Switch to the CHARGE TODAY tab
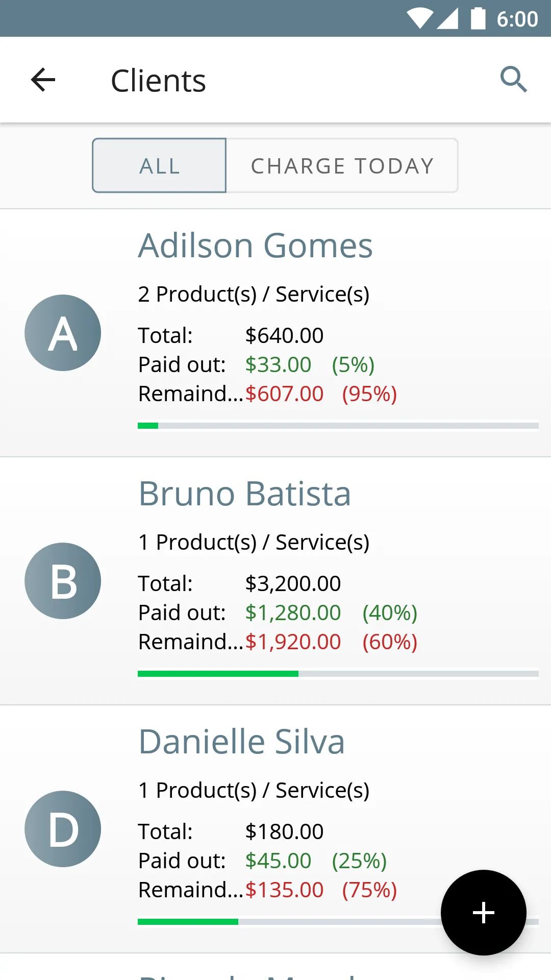This screenshot has height=980, width=551. 342,166
